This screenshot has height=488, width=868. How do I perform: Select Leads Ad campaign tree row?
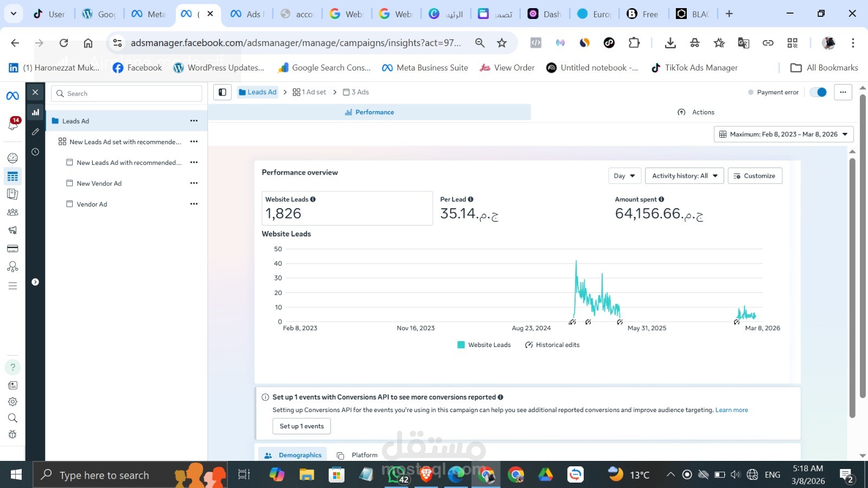(126, 121)
